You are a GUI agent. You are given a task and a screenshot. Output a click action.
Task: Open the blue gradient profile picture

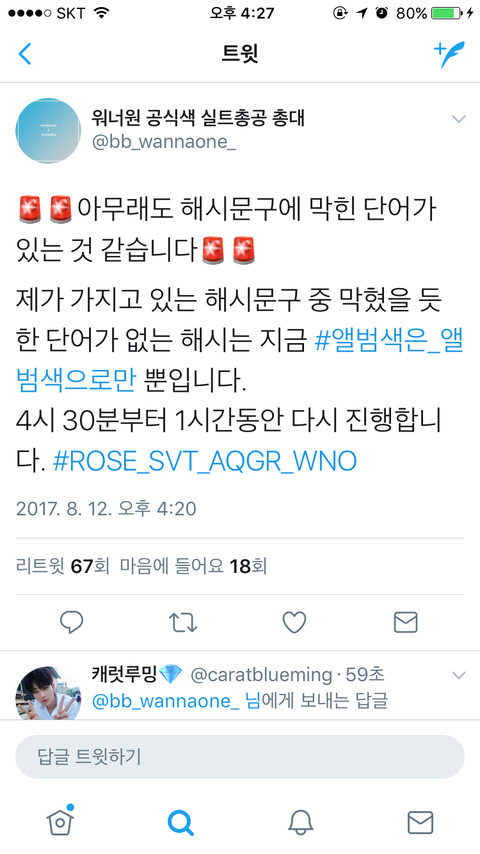pyautogui.click(x=48, y=131)
